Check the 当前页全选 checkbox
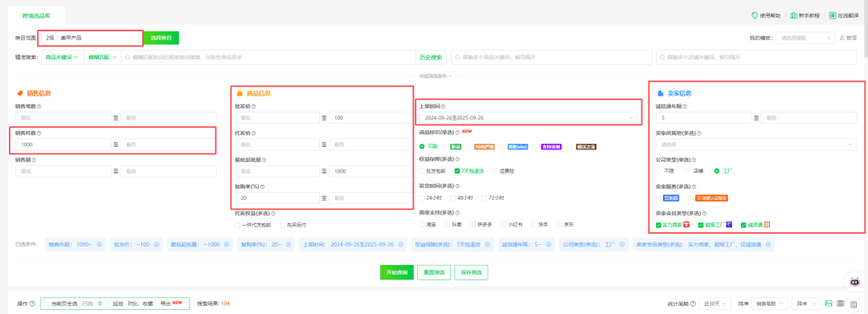 click(x=47, y=304)
